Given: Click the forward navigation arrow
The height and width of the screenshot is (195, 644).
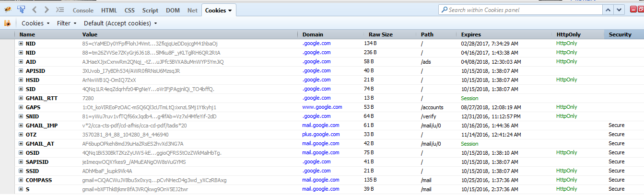Looking at the screenshot, I should (x=47, y=10).
